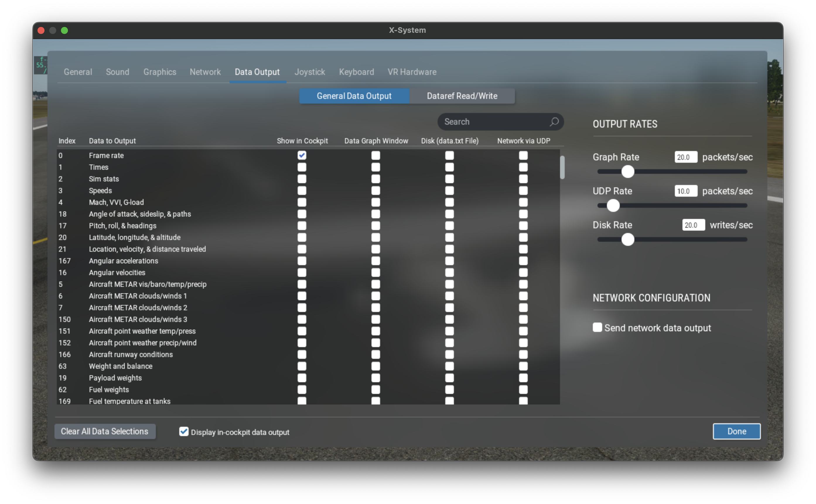The height and width of the screenshot is (504, 816).
Task: Enable Times in Data Graph Window
Action: pos(375,167)
